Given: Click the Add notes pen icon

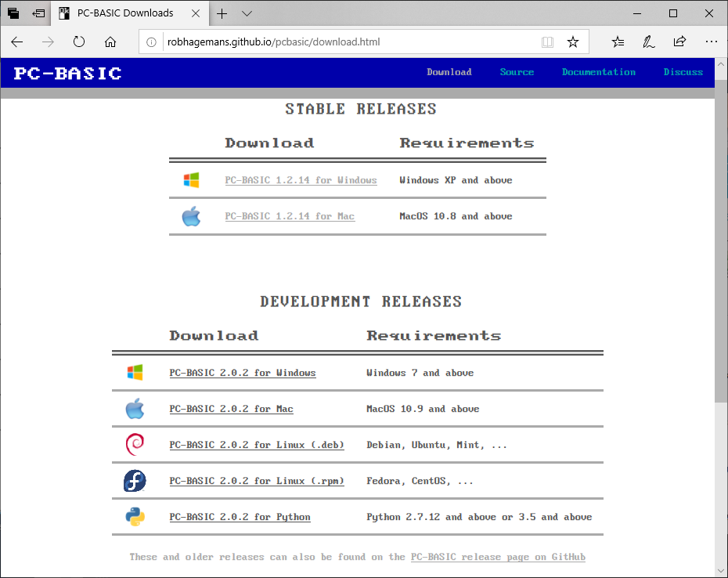Looking at the screenshot, I should [649, 42].
